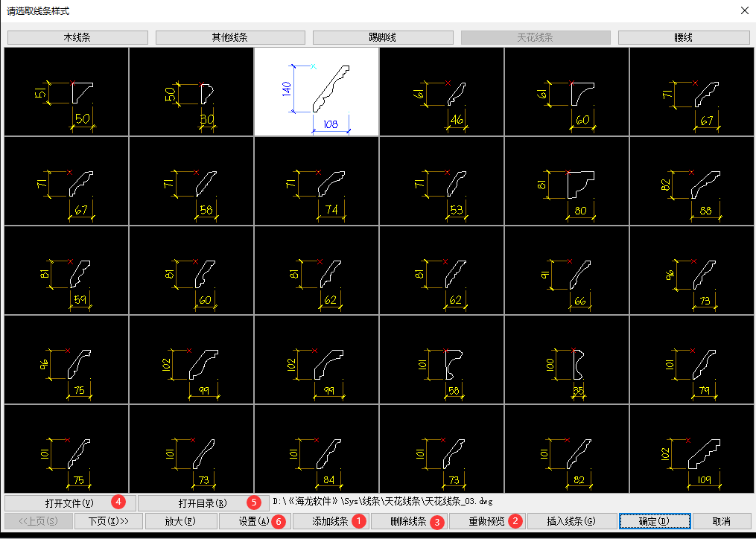The width and height of the screenshot is (756, 539).
Task: Pick the 96 by 75 molding thumbnail
Action: tap(66, 360)
